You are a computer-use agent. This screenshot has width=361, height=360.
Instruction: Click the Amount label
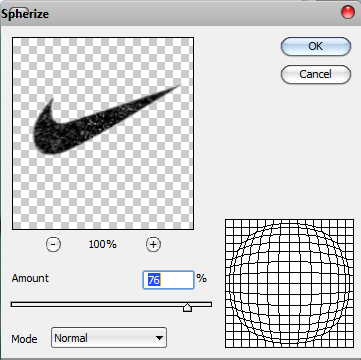[30, 278]
